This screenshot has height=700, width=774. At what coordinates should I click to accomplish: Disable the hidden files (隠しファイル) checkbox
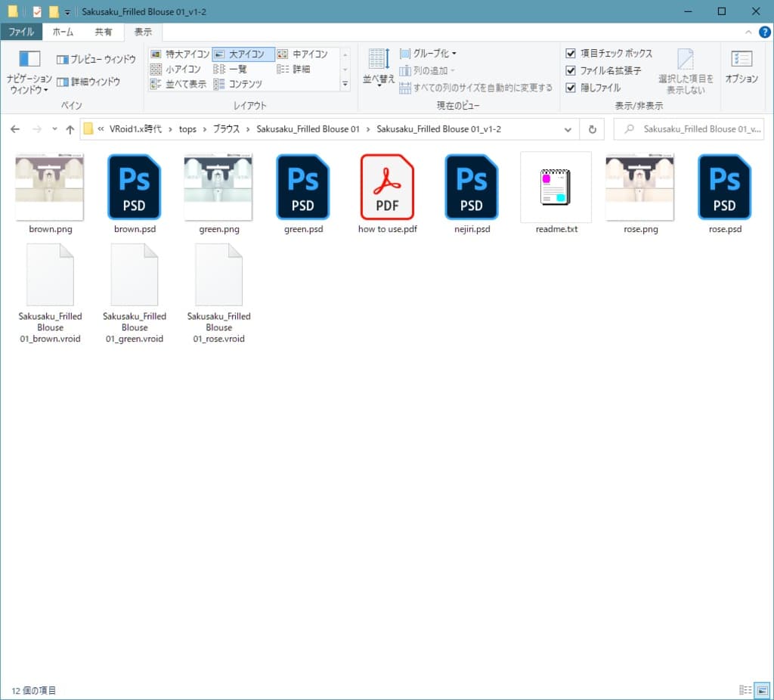pyautogui.click(x=571, y=88)
